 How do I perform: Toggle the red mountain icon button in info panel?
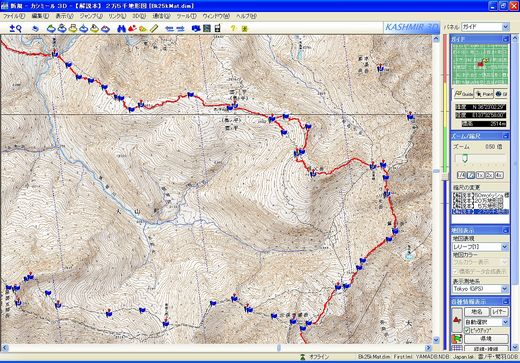point(457,320)
